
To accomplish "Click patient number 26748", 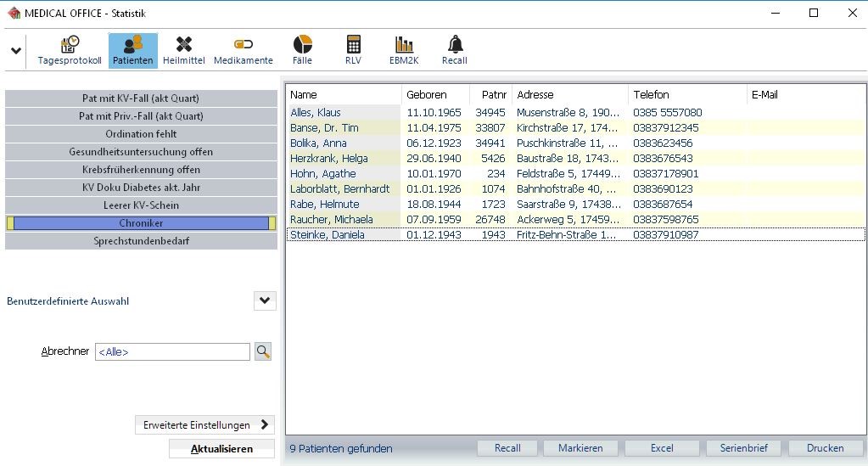I will (490, 220).
